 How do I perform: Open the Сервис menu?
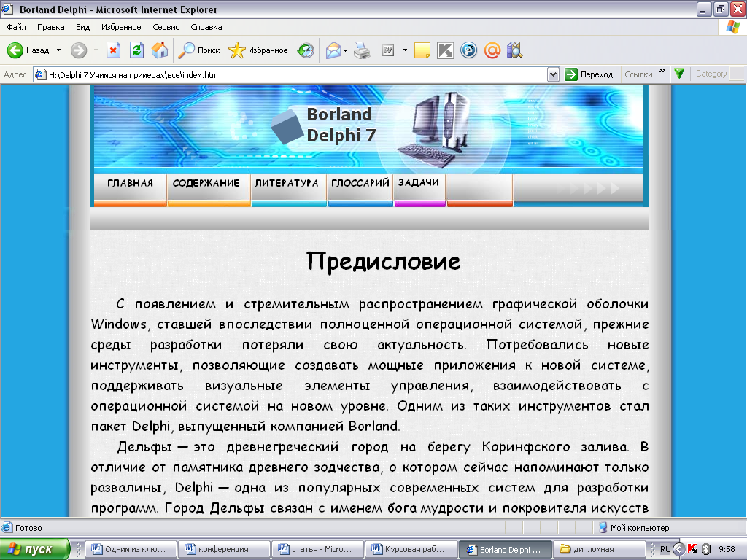[x=166, y=27]
